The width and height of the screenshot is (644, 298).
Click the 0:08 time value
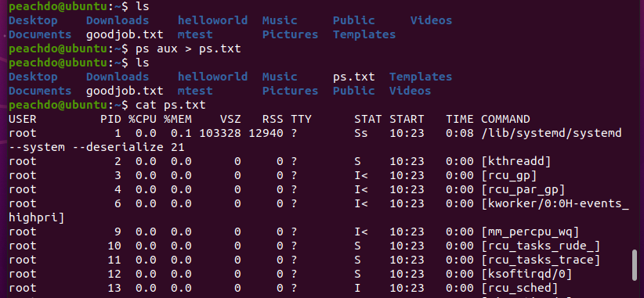tap(460, 133)
